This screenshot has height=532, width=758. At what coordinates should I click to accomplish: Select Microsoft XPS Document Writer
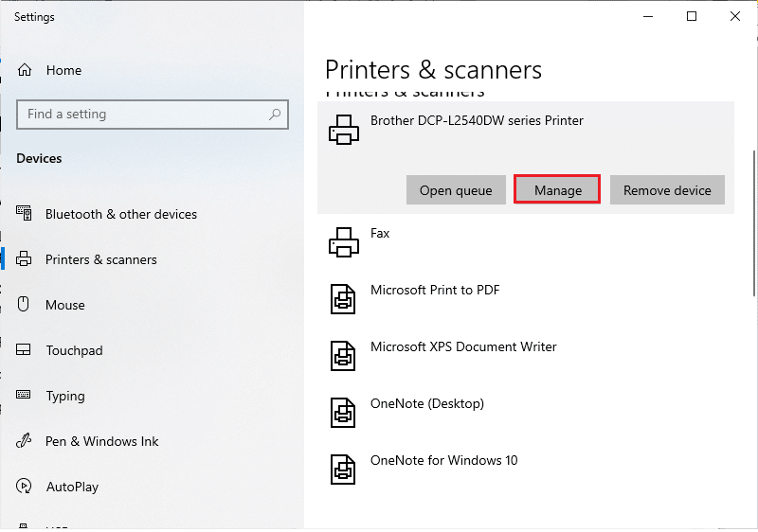coord(526,356)
